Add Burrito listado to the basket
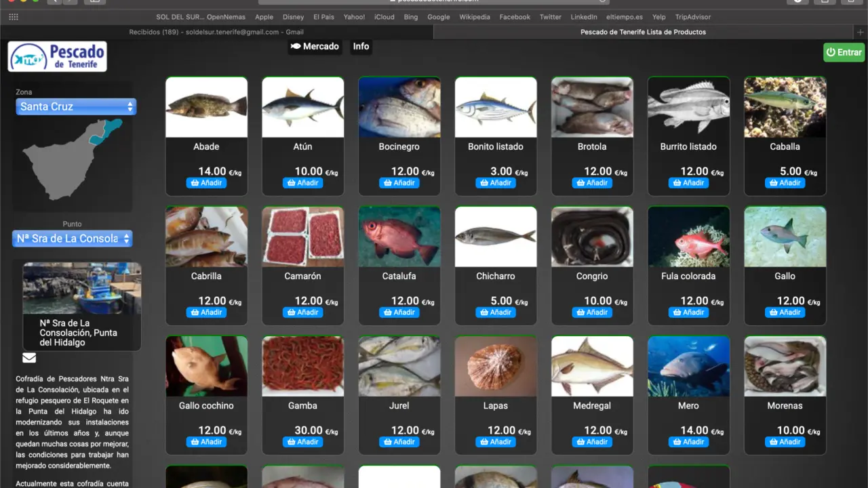Screen dimensions: 868x488 (688, 183)
